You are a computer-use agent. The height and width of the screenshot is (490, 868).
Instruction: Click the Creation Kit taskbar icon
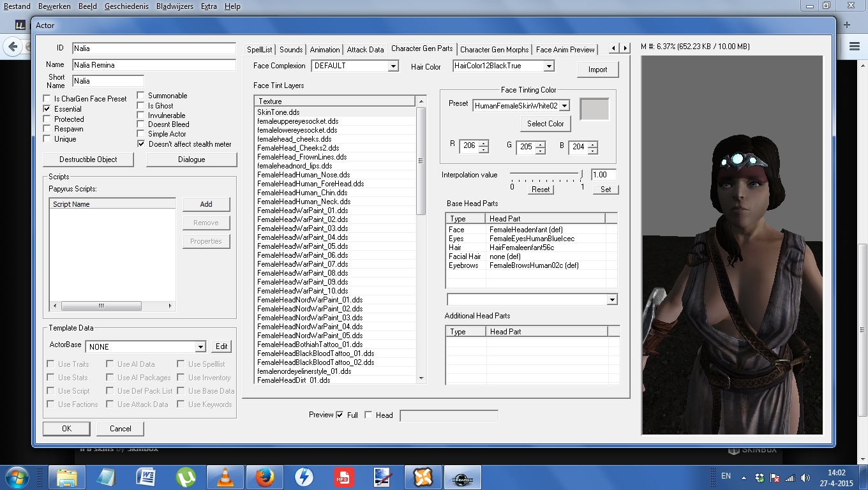(x=461, y=477)
